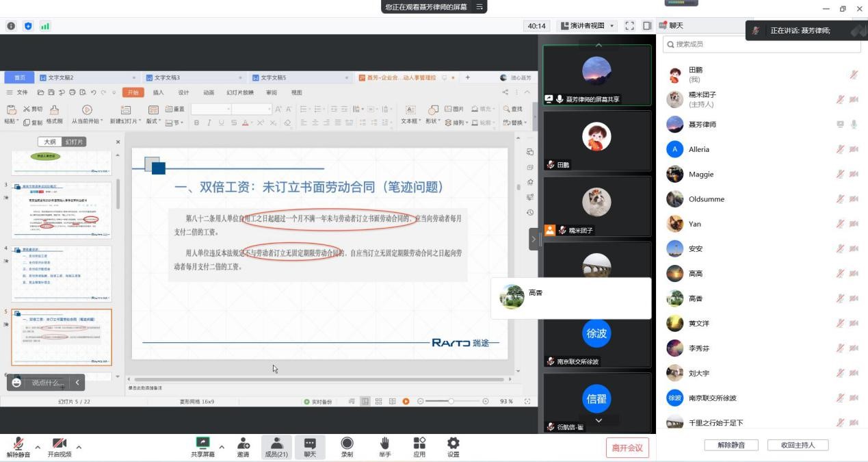The height and width of the screenshot is (462, 868).
Task: Enter full-screen mode with the expand icon
Action: coord(630,26)
